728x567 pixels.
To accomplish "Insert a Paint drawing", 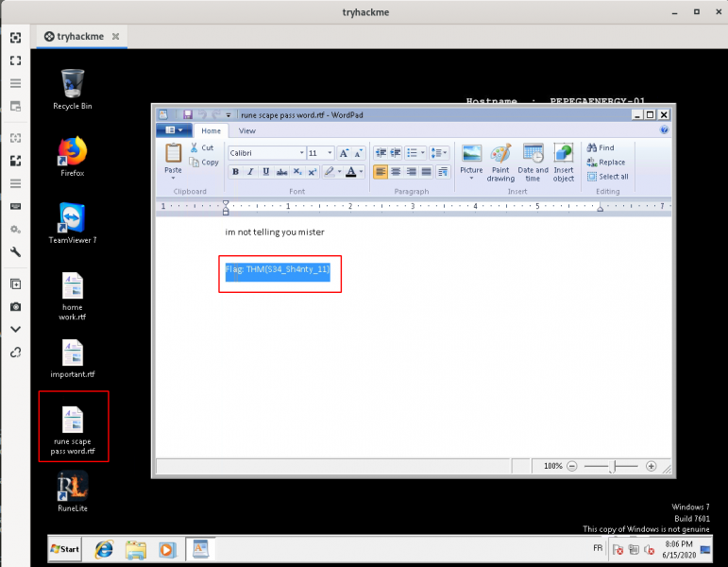I will [x=500, y=161].
